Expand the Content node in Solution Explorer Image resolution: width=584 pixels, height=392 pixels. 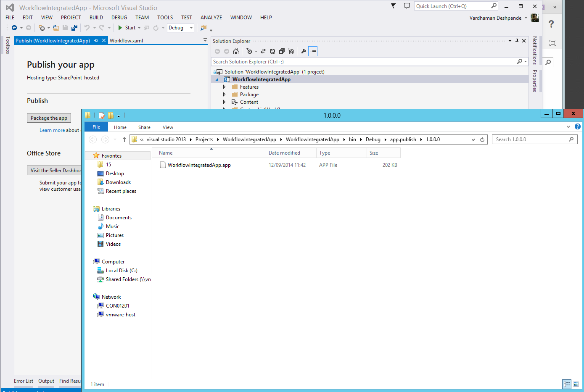(224, 102)
